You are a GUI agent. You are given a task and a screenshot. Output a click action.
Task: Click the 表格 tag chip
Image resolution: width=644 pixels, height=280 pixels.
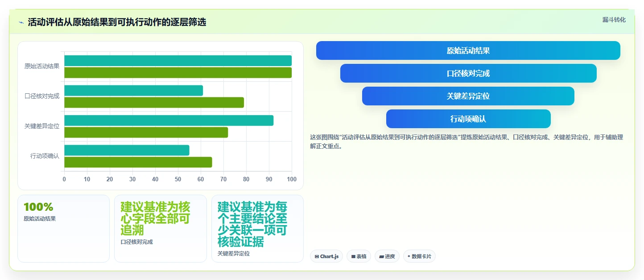pos(359,256)
